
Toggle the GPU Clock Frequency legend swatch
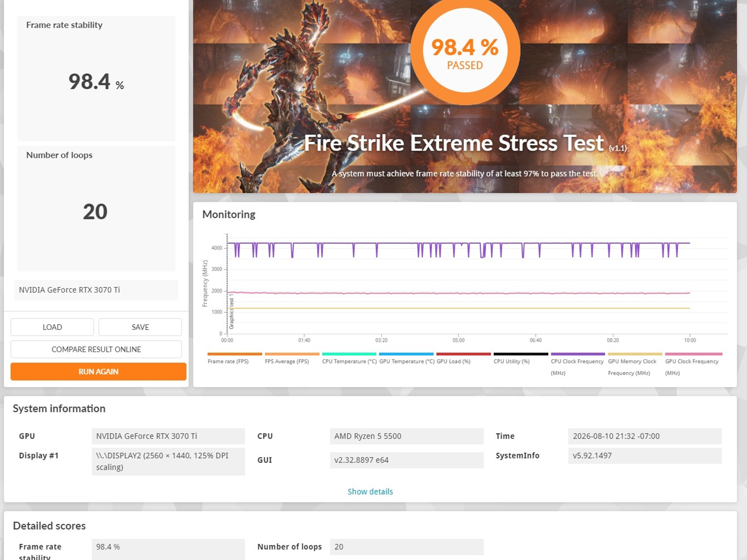coord(694,354)
